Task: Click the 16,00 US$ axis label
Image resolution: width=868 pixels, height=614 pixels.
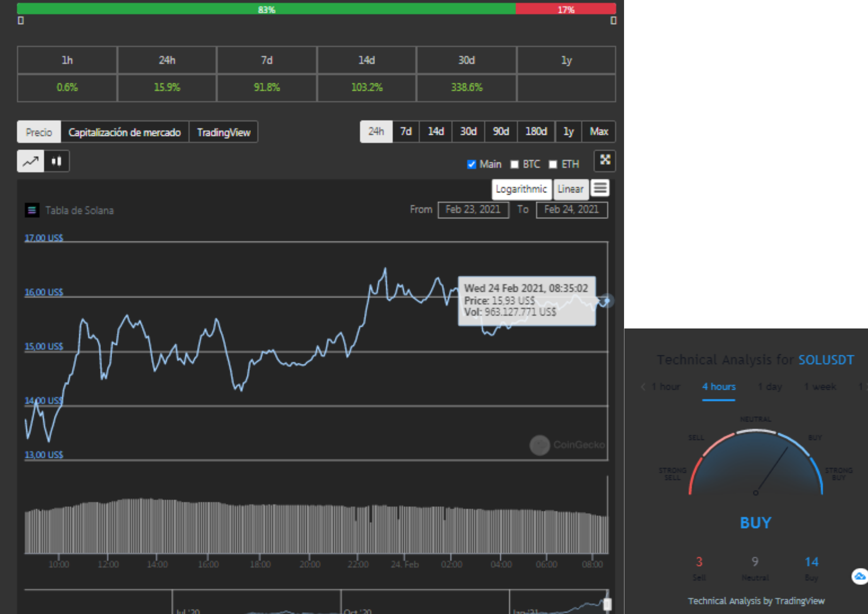Action: pyautogui.click(x=44, y=292)
